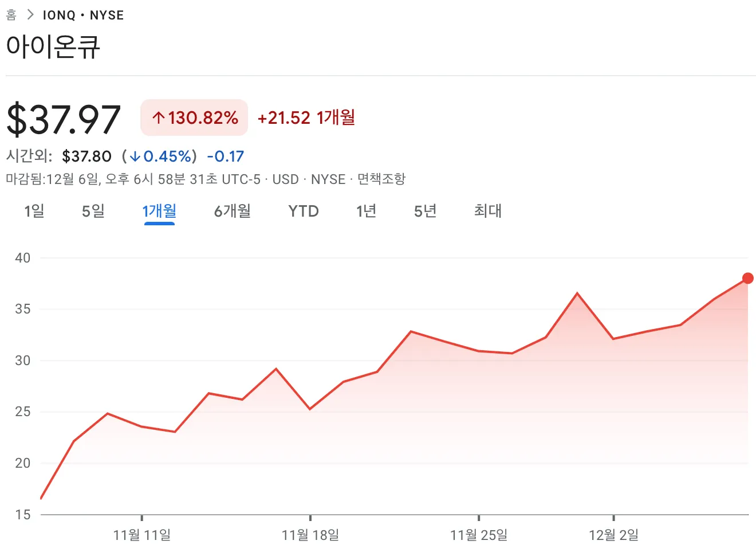Switch to the 1일 chart view
This screenshot has width=756, height=556.
[33, 211]
